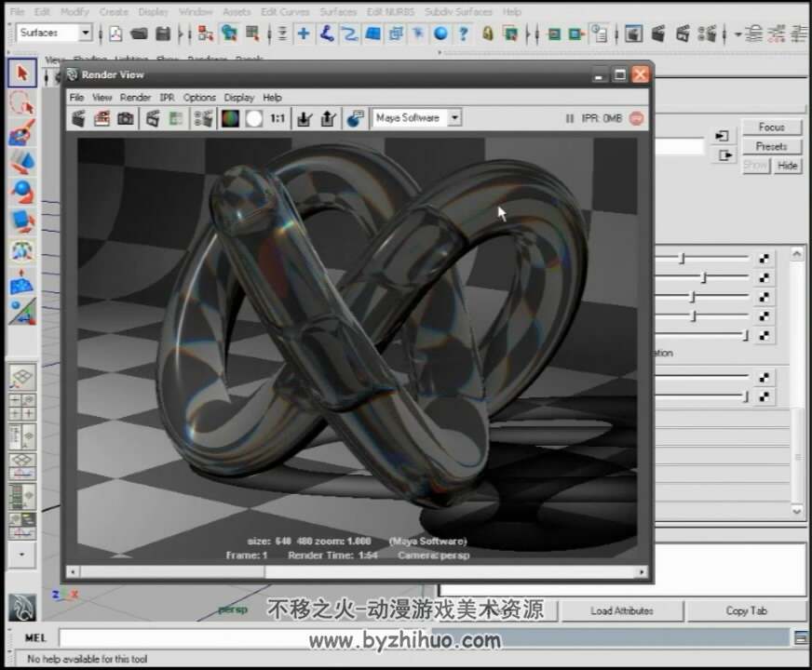Toggle Pause IPR tuning button
The width and height of the screenshot is (812, 670).
click(569, 118)
